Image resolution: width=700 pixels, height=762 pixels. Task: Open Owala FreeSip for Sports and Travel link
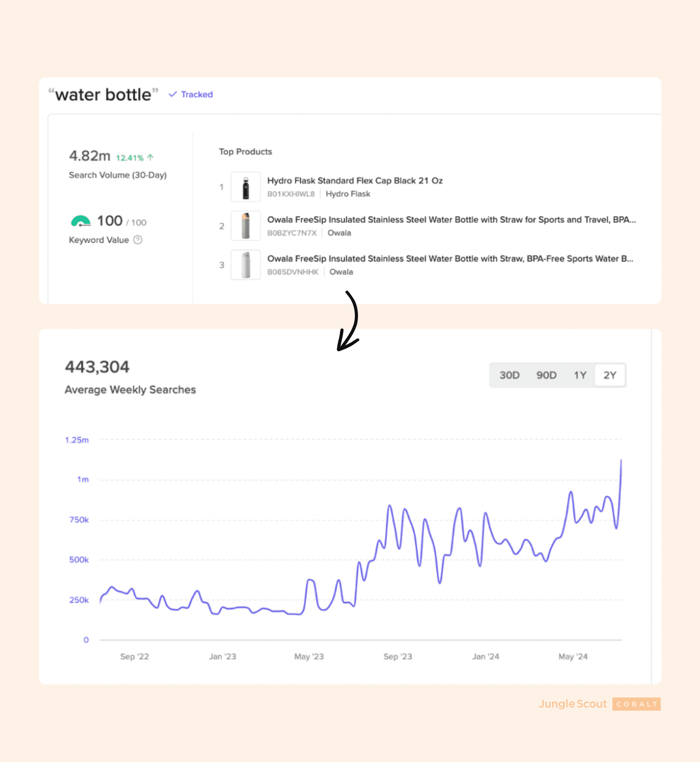(451, 220)
